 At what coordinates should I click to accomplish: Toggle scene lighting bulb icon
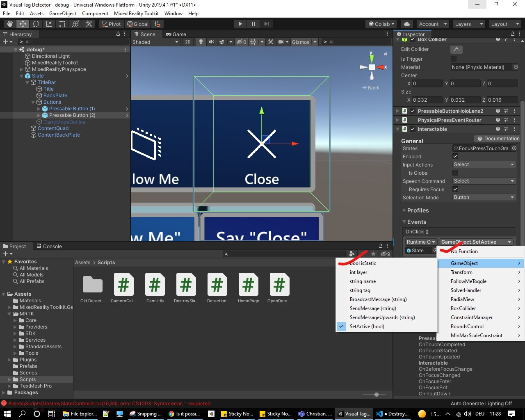[x=201, y=42]
